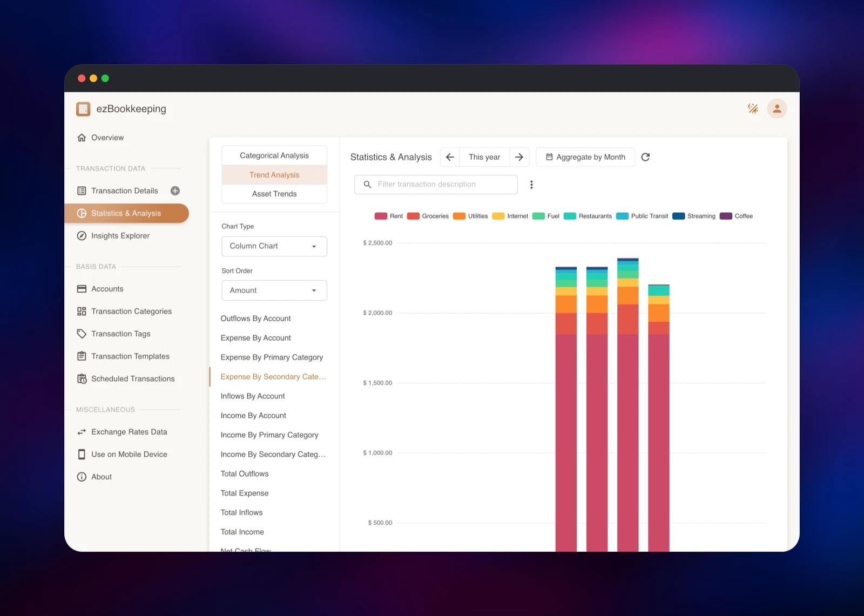
Task: Open the Chart Type dropdown
Action: tap(274, 246)
